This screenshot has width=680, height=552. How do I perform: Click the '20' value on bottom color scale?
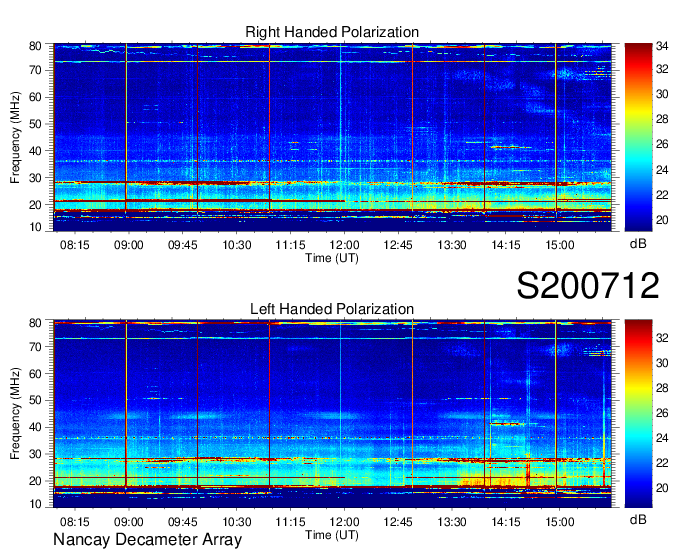[x=662, y=488]
